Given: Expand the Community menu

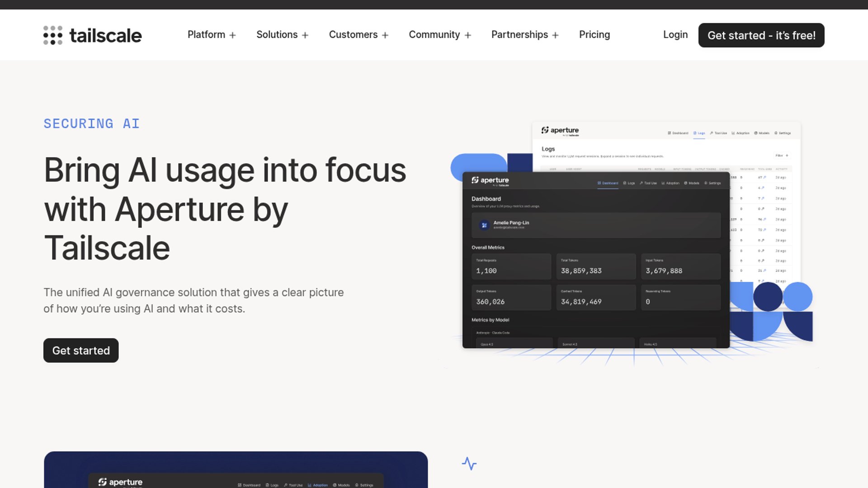Looking at the screenshot, I should coord(439,35).
